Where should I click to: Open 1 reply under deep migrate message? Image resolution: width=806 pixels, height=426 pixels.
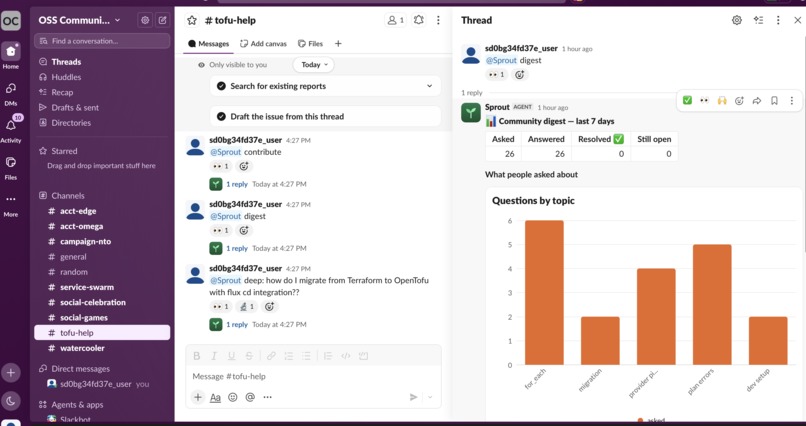coord(236,324)
